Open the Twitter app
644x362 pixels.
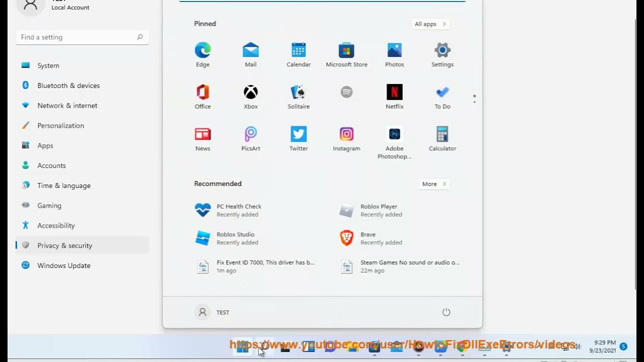coord(298,139)
